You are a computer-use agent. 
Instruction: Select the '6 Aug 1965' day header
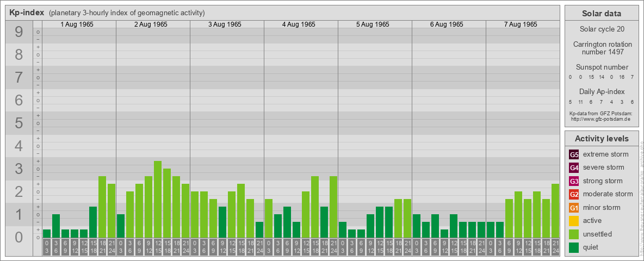click(447, 24)
